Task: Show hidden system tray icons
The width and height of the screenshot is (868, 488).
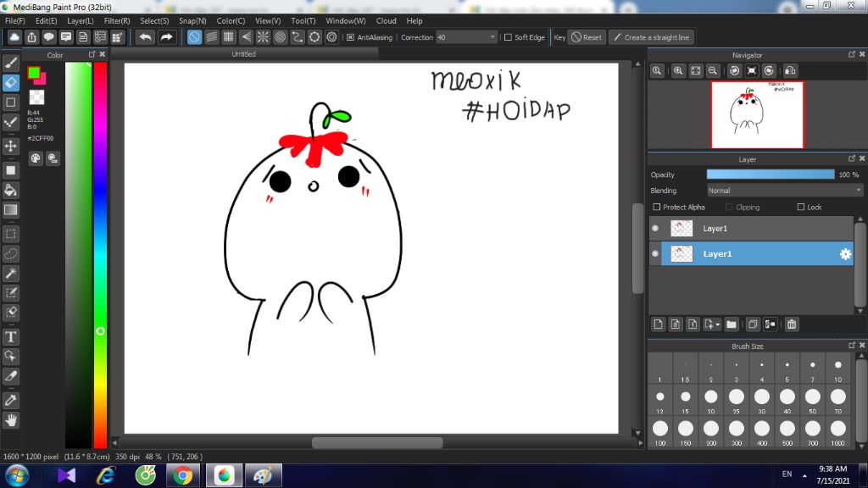Action: [x=804, y=475]
